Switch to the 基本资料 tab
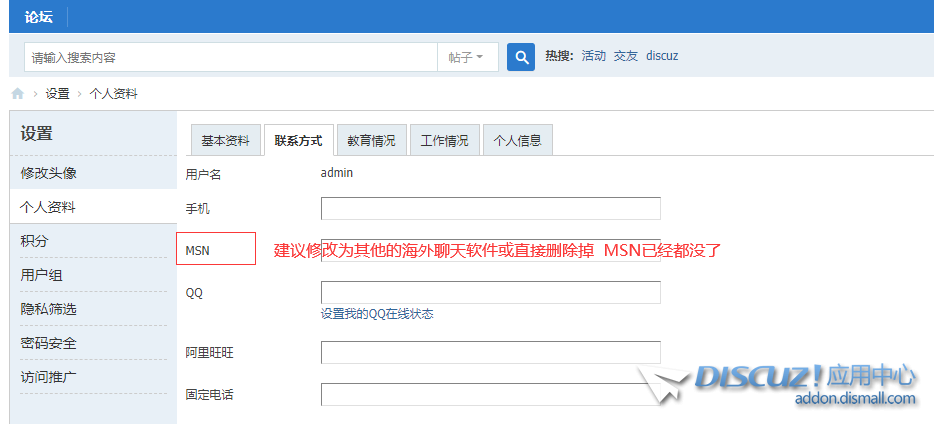The width and height of the screenshot is (934, 424). point(225,141)
